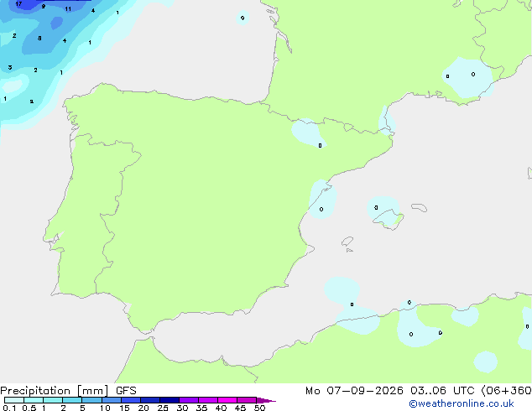Click the '3' precipitation value on map
Image resolution: width=532 pixels, height=411 pixels.
pyautogui.click(x=10, y=67)
